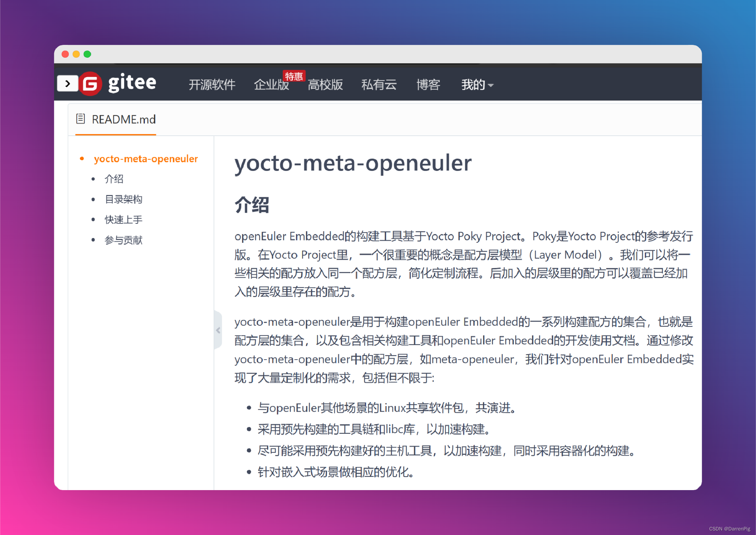Click bullet 针对嵌入式场景做相应的优化
The height and width of the screenshot is (535, 756).
(x=336, y=472)
